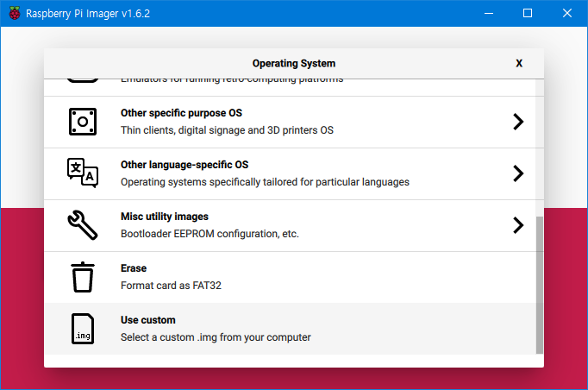Click 'Select a custom .img from your computer' text
This screenshot has height=390, width=588.
click(216, 337)
